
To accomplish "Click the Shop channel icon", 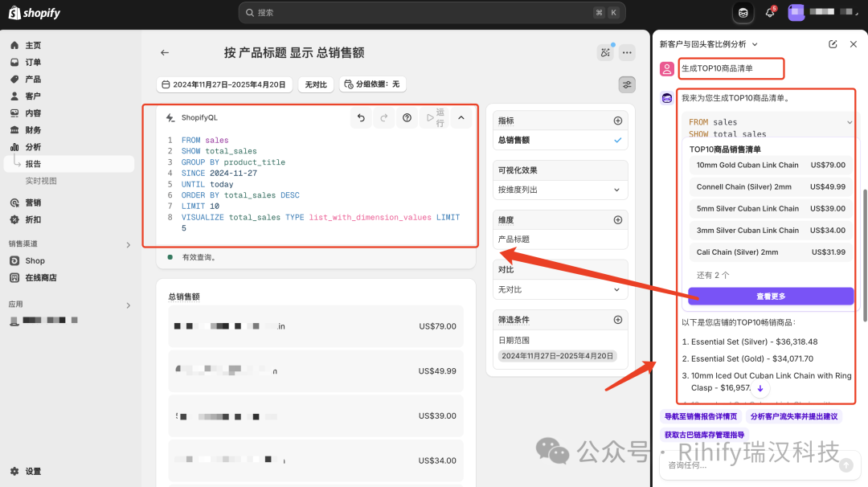I will point(14,260).
